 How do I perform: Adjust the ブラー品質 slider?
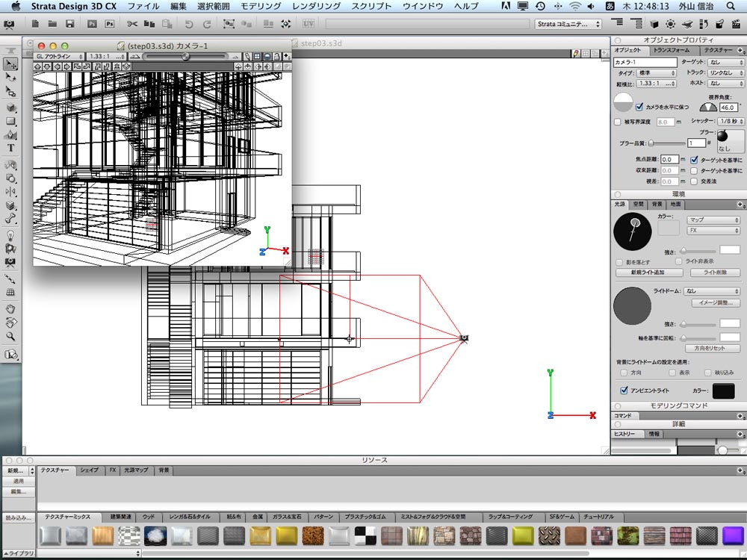(x=667, y=143)
